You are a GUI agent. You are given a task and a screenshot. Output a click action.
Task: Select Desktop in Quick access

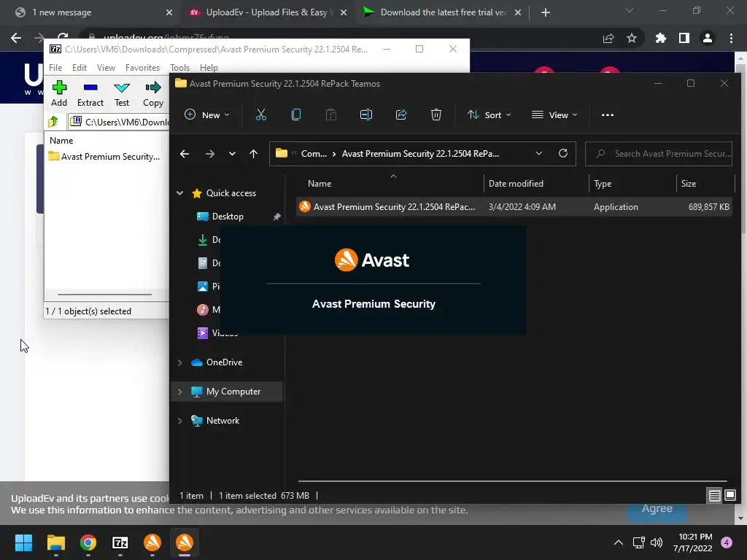[x=228, y=216]
